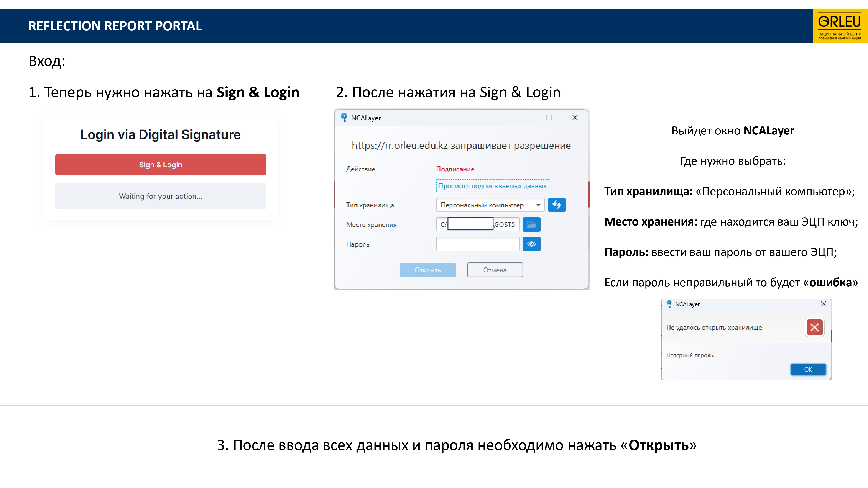Image resolution: width=868 pixels, height=488 pixels.
Task: Click the NCALayer key icon in error dialog
Action: click(669, 304)
